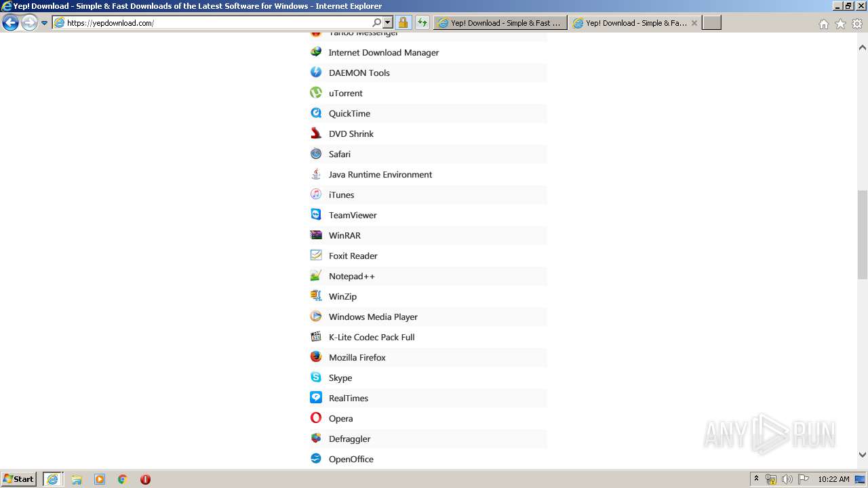Click the Mozilla Firefox icon
The image size is (868, 488).
tap(316, 357)
